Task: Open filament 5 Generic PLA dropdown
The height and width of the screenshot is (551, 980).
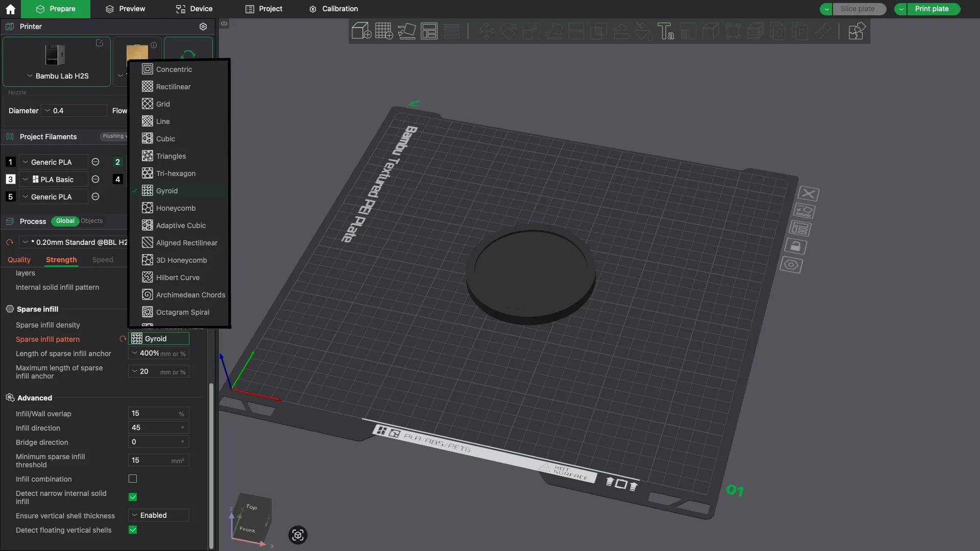Action: click(53, 197)
